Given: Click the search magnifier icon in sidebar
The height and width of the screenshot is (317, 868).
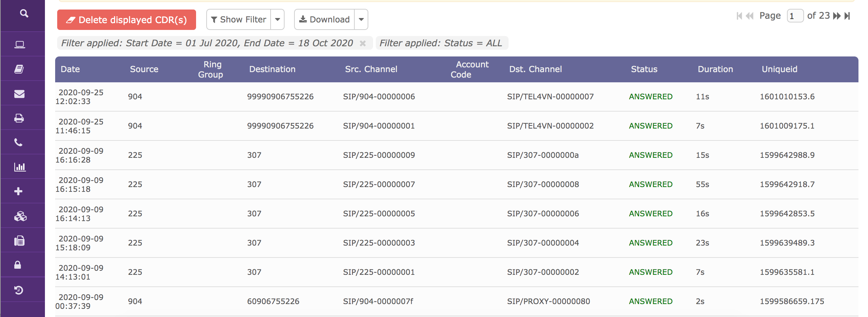Looking at the screenshot, I should [24, 14].
